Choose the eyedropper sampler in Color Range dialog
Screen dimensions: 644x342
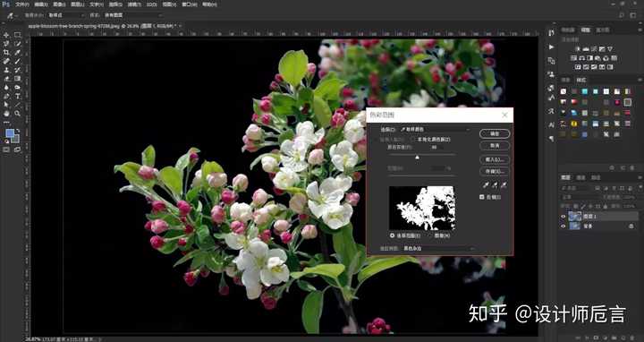(486, 185)
